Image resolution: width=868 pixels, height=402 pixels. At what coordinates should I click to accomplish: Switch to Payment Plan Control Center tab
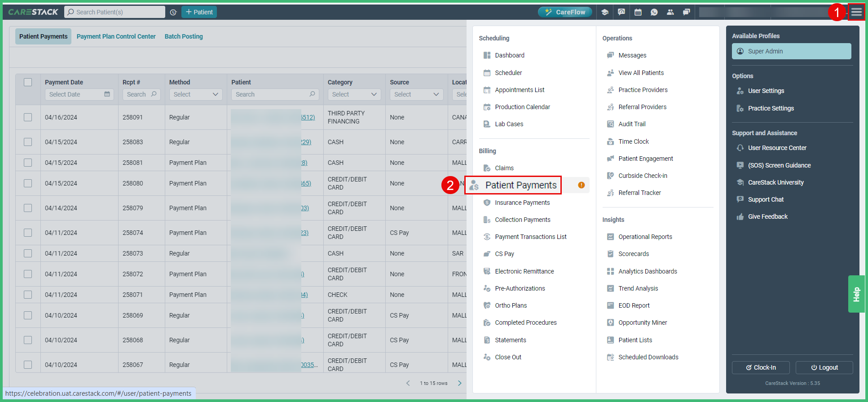(116, 36)
